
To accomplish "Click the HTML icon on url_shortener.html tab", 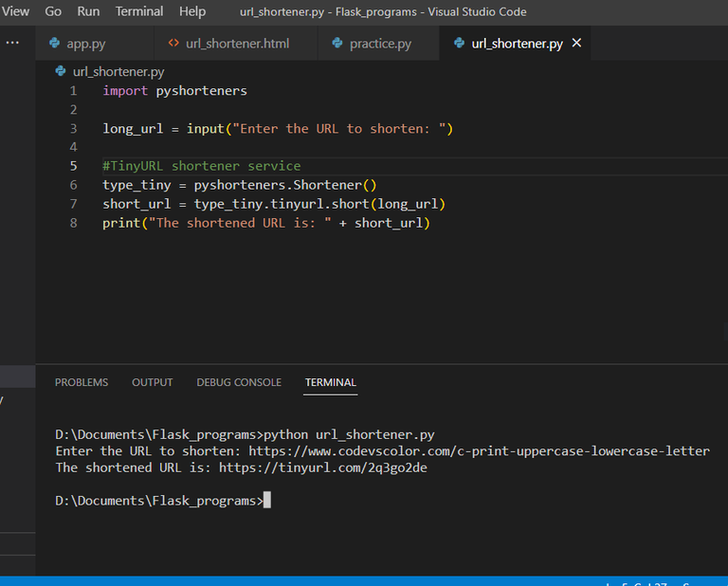I will tap(173, 44).
